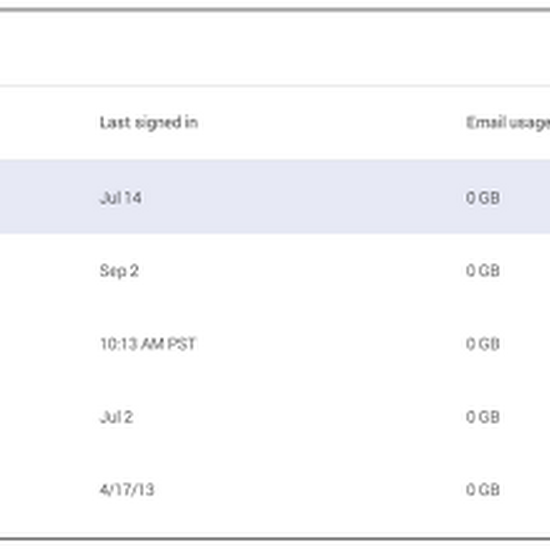Click 0 GB in the Sep 2 row

[x=483, y=271]
